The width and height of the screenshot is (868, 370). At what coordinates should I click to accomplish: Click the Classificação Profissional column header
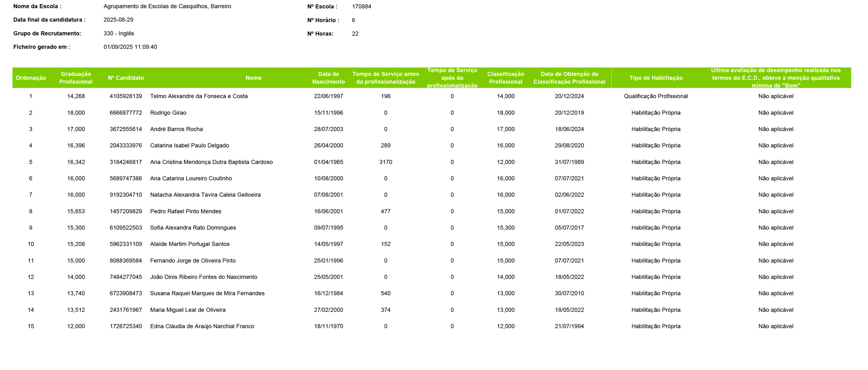click(506, 78)
